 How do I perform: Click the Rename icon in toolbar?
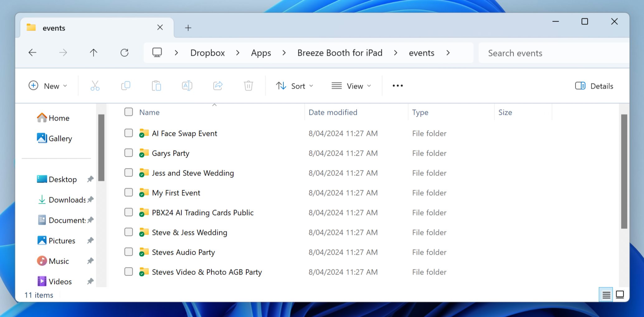(187, 86)
